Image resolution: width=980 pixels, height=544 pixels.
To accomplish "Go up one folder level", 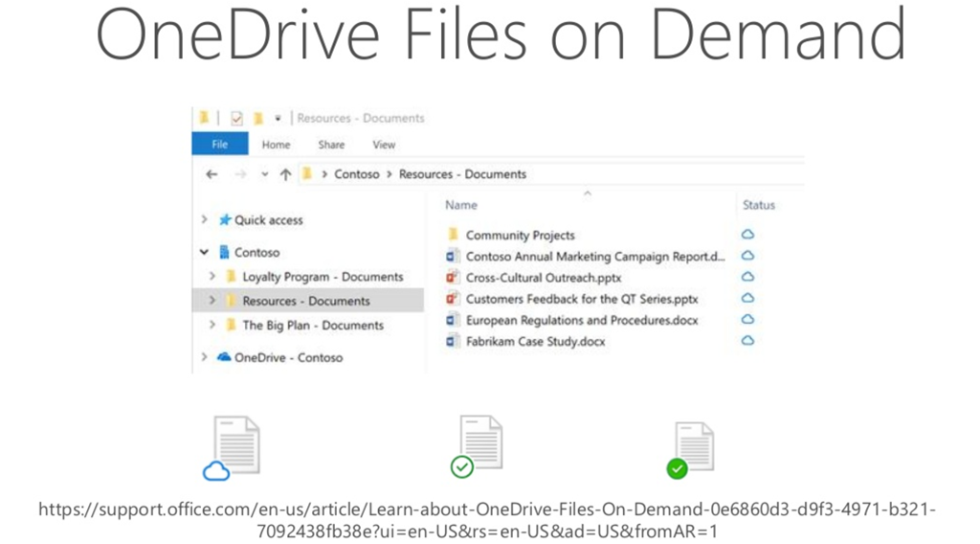I will pyautogui.click(x=285, y=174).
